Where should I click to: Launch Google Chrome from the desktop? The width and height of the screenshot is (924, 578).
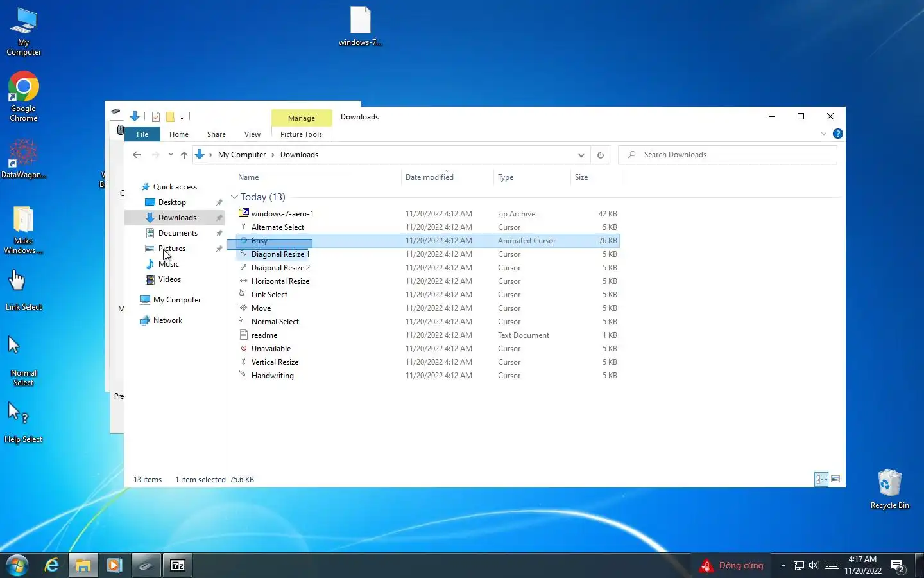[x=24, y=96]
